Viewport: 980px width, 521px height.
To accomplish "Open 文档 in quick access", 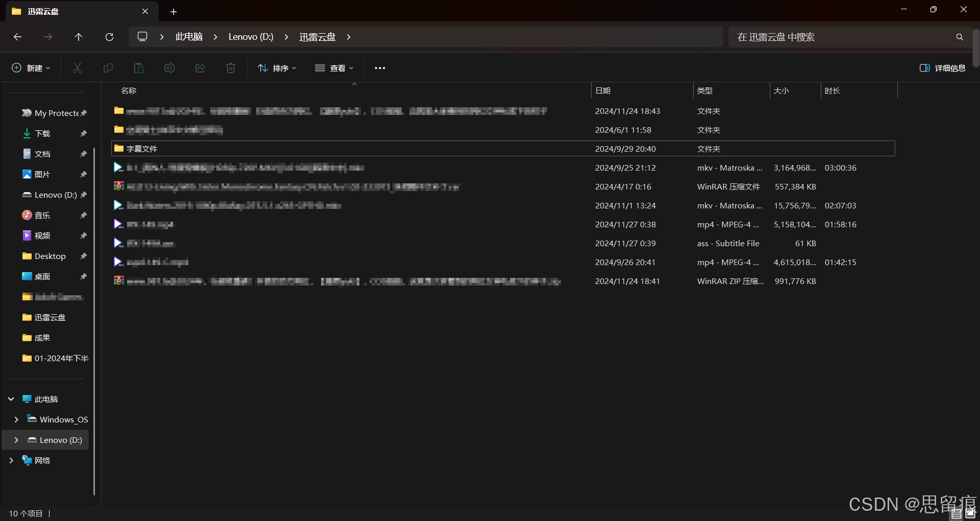I will point(42,154).
